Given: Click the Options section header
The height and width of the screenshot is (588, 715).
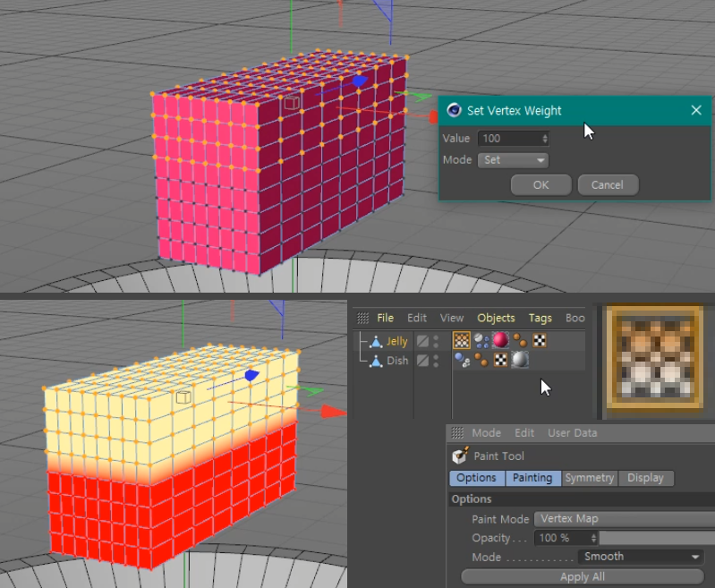Looking at the screenshot, I should tap(582, 499).
